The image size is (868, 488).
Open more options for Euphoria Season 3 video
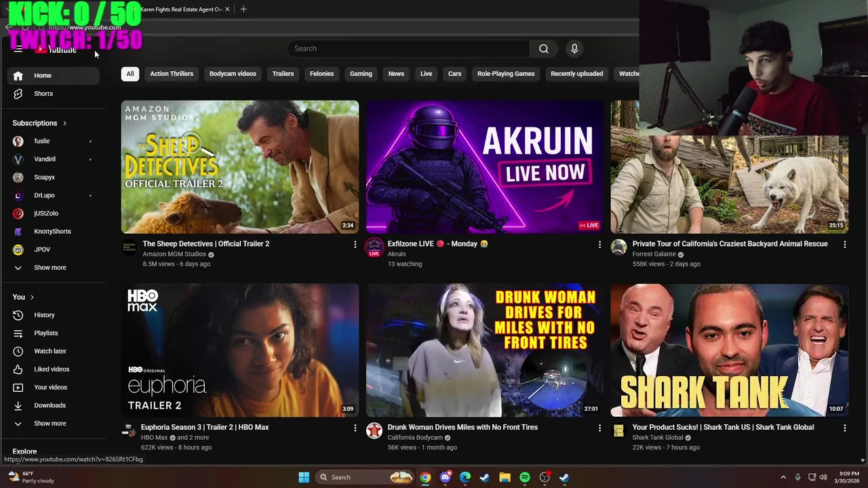pyautogui.click(x=355, y=428)
